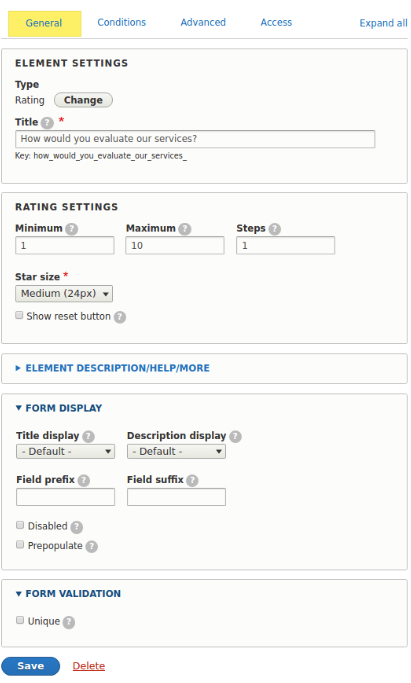411x683 pixels.
Task: Click the help icon beside Maximum
Action: click(x=185, y=229)
